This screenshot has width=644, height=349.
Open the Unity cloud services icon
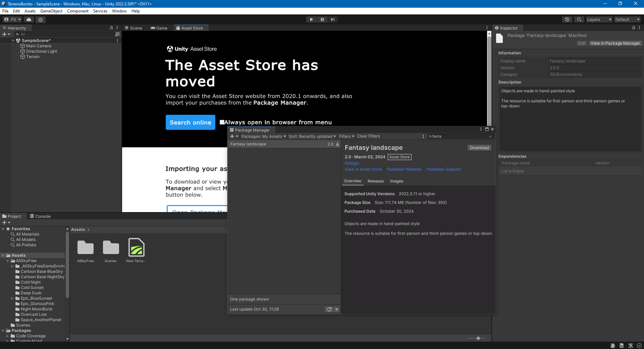pyautogui.click(x=29, y=19)
